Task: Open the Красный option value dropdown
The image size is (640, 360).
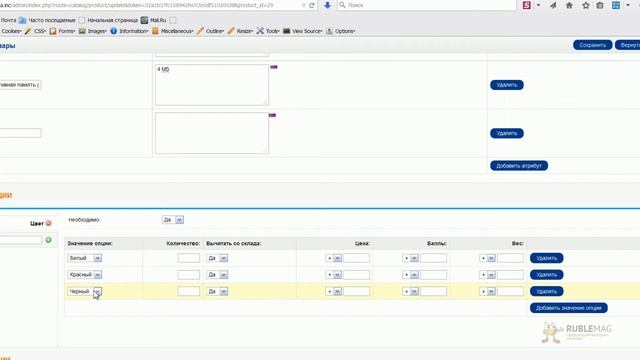Action: tap(84, 275)
